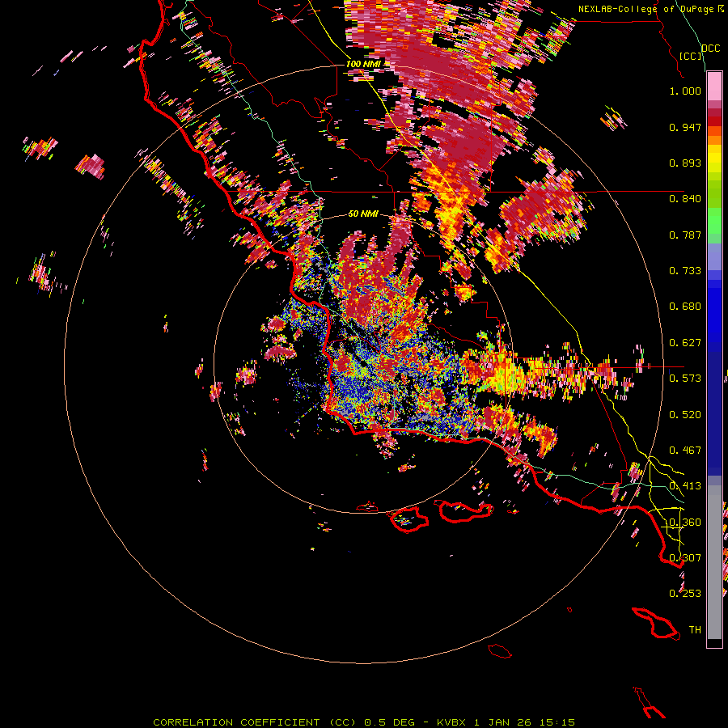Click the DCC legend label
The height and width of the screenshot is (728, 728).
click(711, 48)
